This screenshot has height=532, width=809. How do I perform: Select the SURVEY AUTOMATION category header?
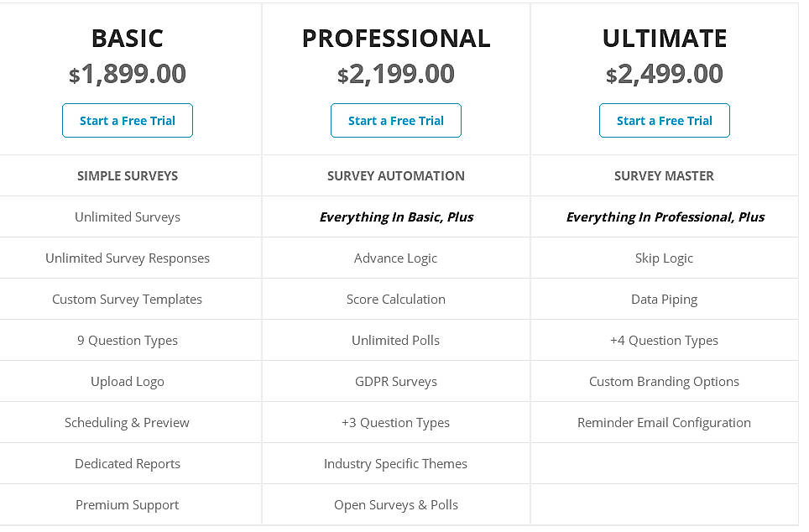[x=395, y=175]
